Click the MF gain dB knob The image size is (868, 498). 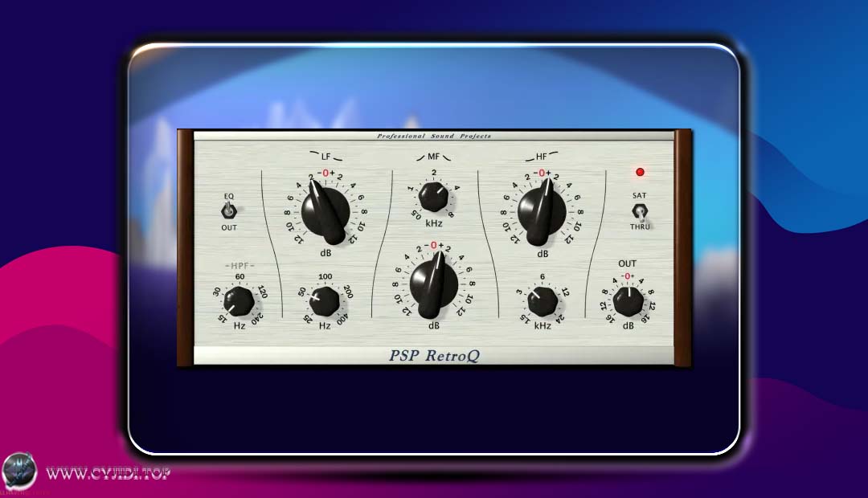[433, 285]
